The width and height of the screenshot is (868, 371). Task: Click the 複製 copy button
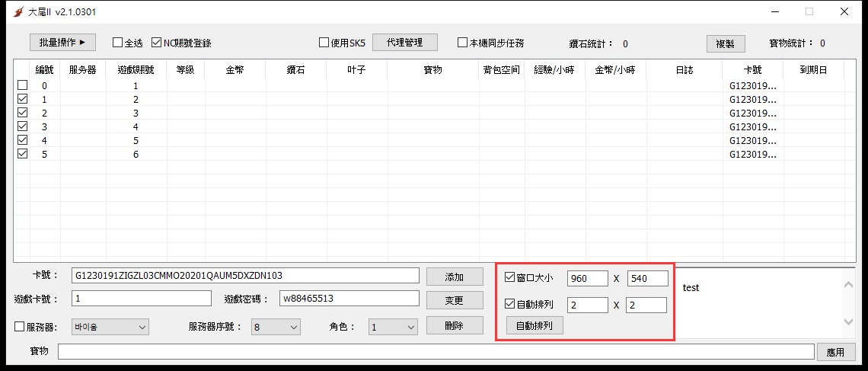725,43
